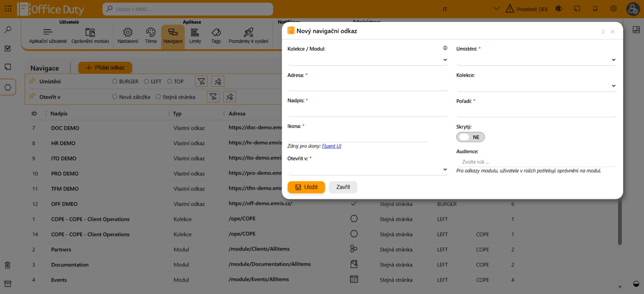Toggle contrast icon at bottom right

(x=636, y=284)
